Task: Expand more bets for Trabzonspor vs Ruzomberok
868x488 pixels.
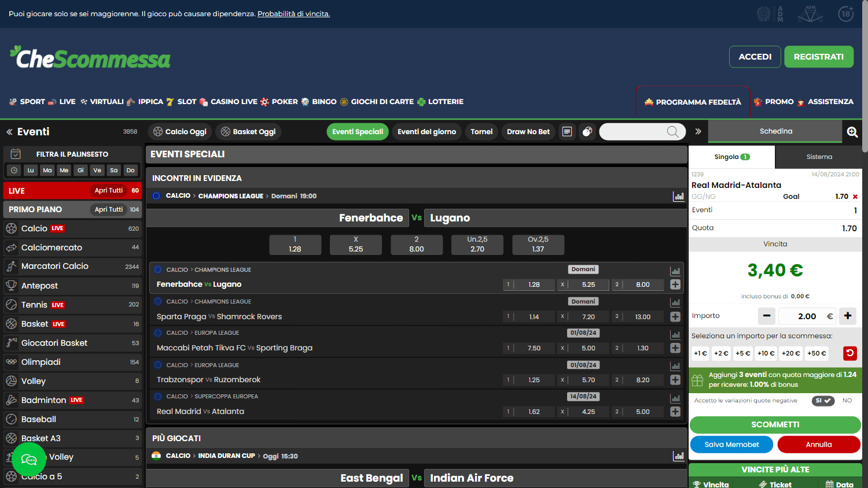Action: click(675, 380)
